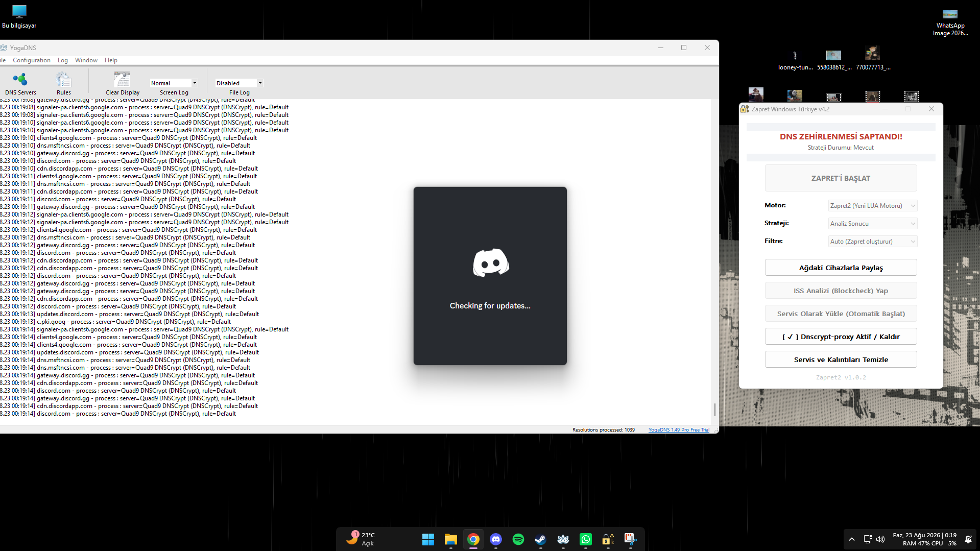980x551 pixels.
Task: Minimize the YogaDNS window
Action: click(661, 47)
